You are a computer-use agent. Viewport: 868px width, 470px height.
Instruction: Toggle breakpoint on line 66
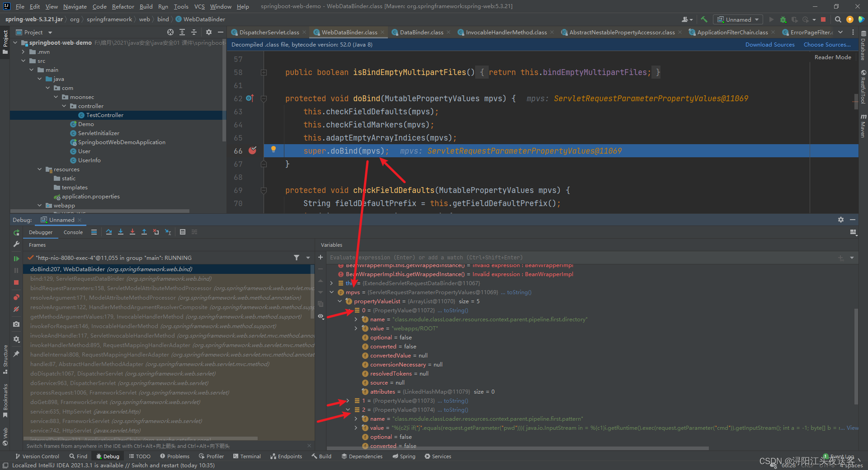click(x=252, y=150)
